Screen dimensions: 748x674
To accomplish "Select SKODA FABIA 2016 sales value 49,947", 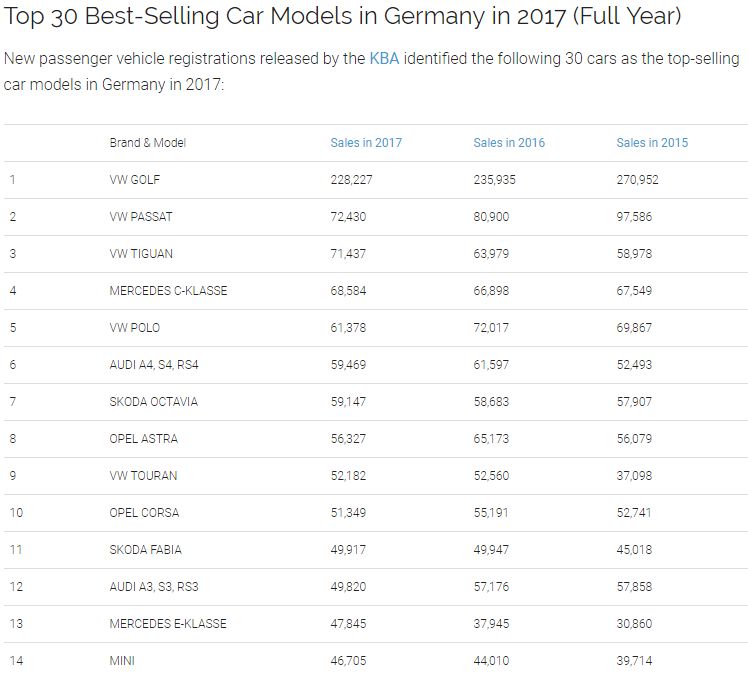I will (491, 550).
